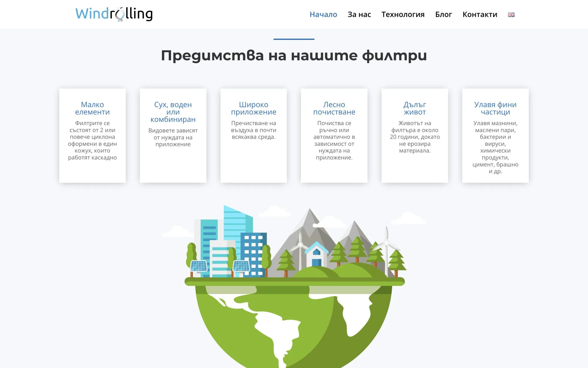Select the Широко приложение card title
Screen dimensions: 588x368
pyautogui.click(x=253, y=108)
